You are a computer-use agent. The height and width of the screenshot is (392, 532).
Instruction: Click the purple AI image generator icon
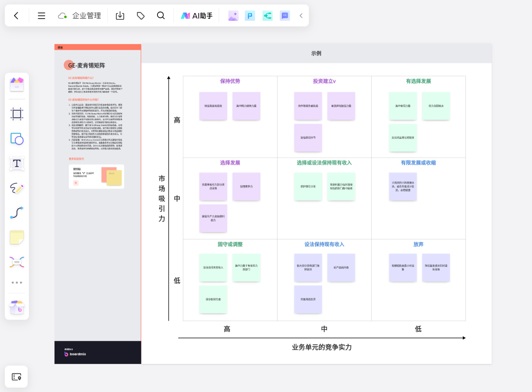point(233,16)
